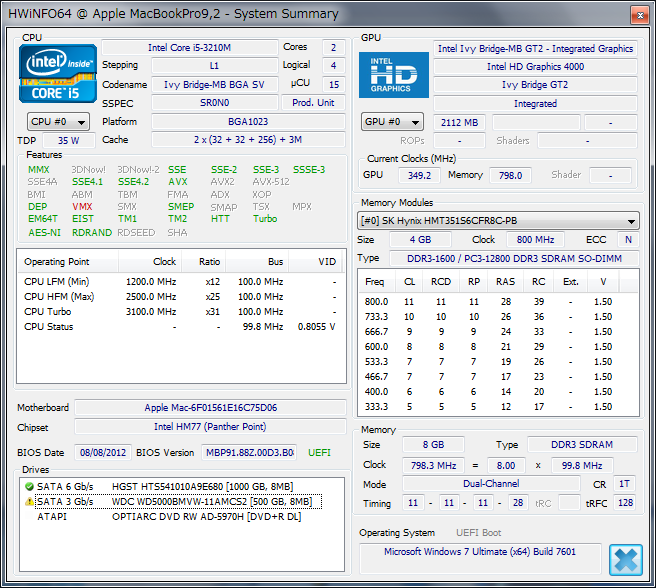
Task: Open the GPU #0 selector dropdown
Action: coord(392,122)
